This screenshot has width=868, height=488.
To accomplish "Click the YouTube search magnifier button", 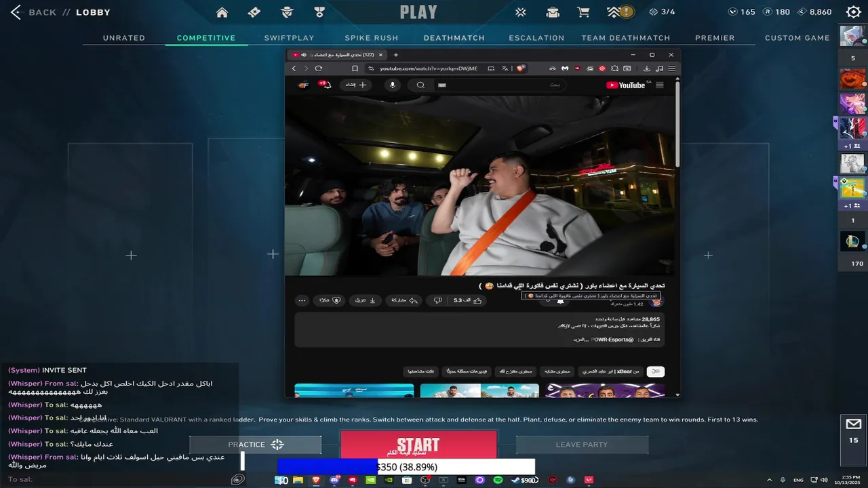I will (420, 85).
